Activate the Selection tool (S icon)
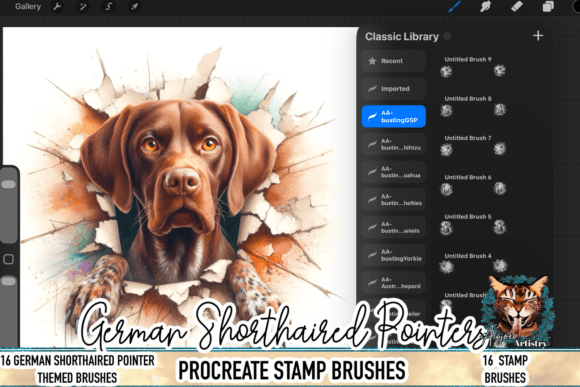This screenshot has height=387, width=580. click(x=109, y=6)
